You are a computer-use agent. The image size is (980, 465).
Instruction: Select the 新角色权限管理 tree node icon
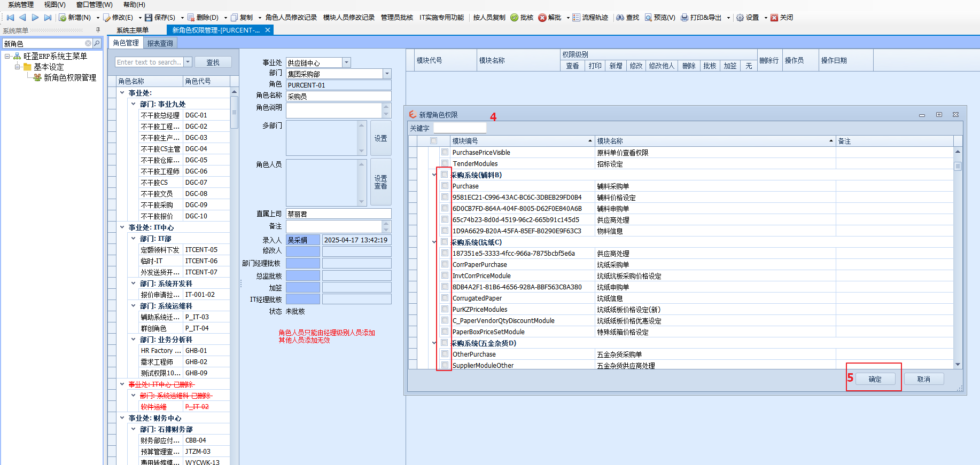37,77
